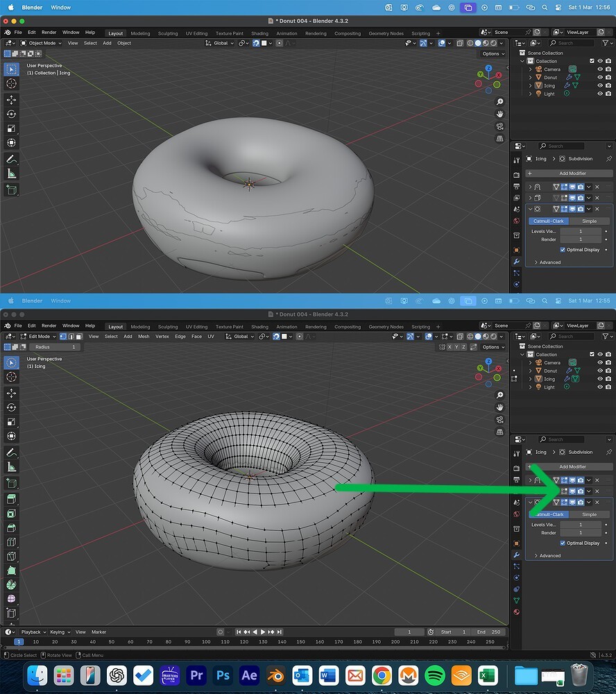The image size is (616, 694).
Task: Select the Add Cube tool in the Object Mode window
Action: [x=12, y=190]
